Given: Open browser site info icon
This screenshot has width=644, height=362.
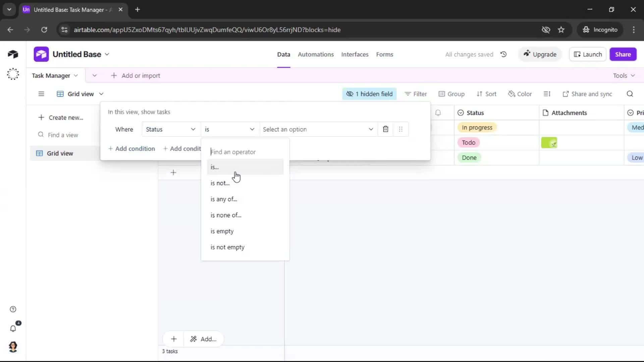Looking at the screenshot, I should tap(64, 30).
